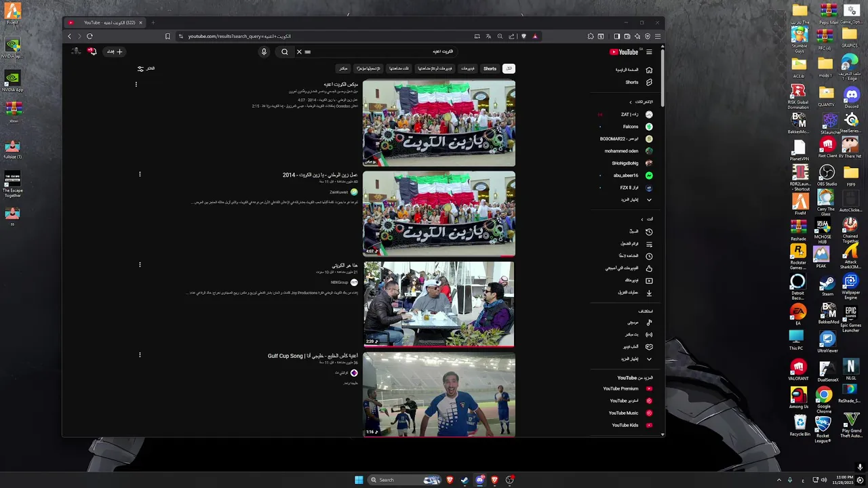
Task: Open the YouTube notifications bell
Action: tap(92, 52)
